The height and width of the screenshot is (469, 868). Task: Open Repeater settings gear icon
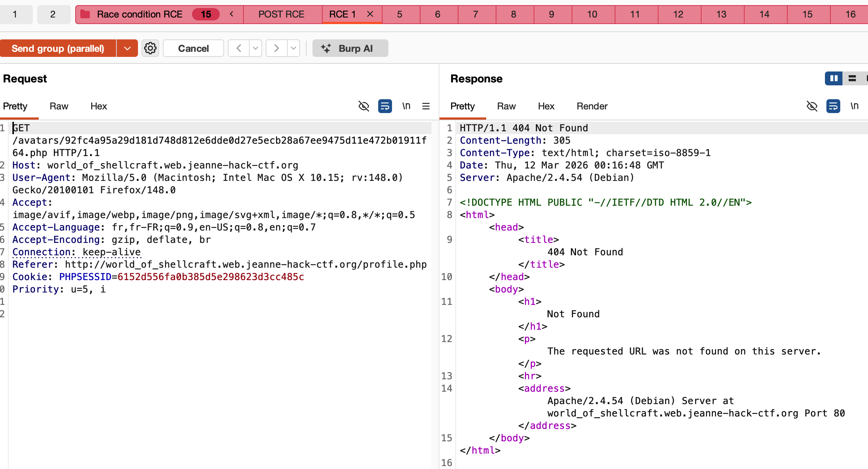point(150,48)
